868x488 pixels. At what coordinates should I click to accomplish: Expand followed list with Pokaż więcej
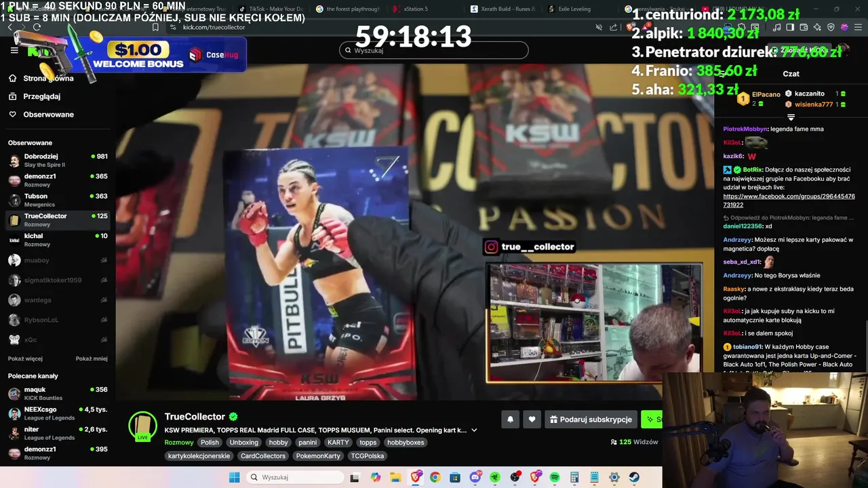(x=25, y=359)
